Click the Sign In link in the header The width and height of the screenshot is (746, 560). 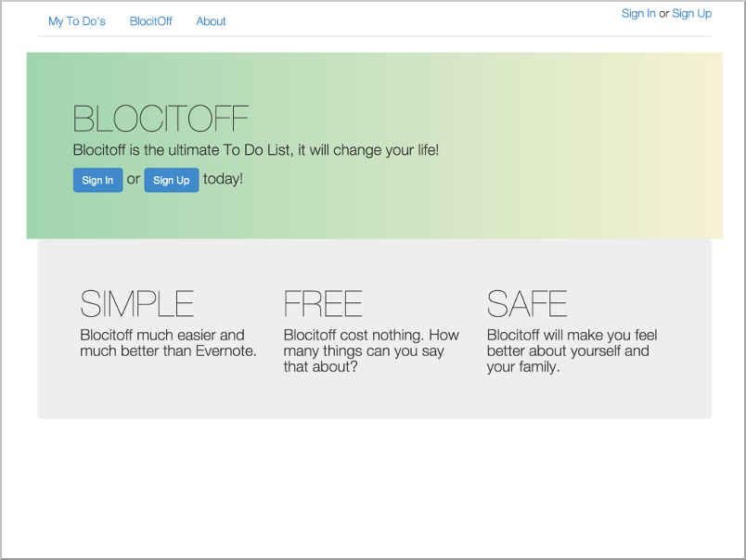638,14
